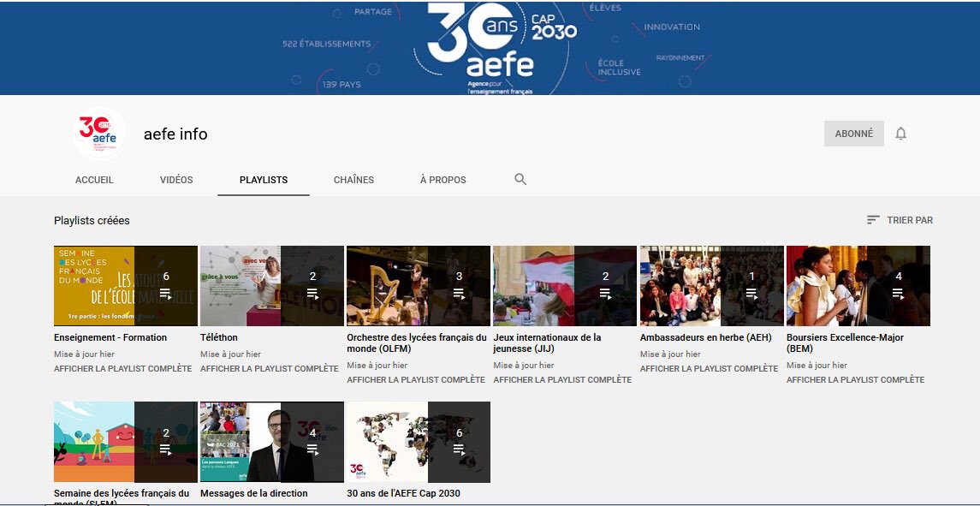Click the ABONNÉ subscription button

853,134
